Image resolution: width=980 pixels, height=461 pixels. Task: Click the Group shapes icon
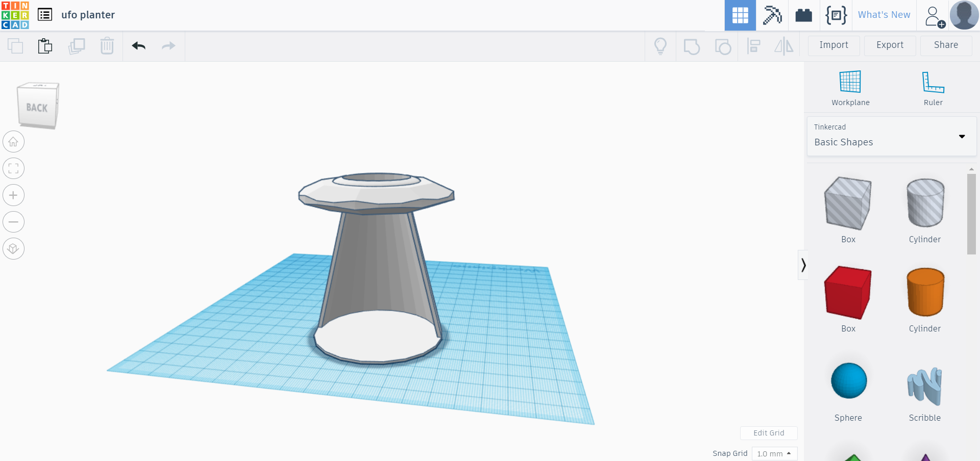click(692, 46)
